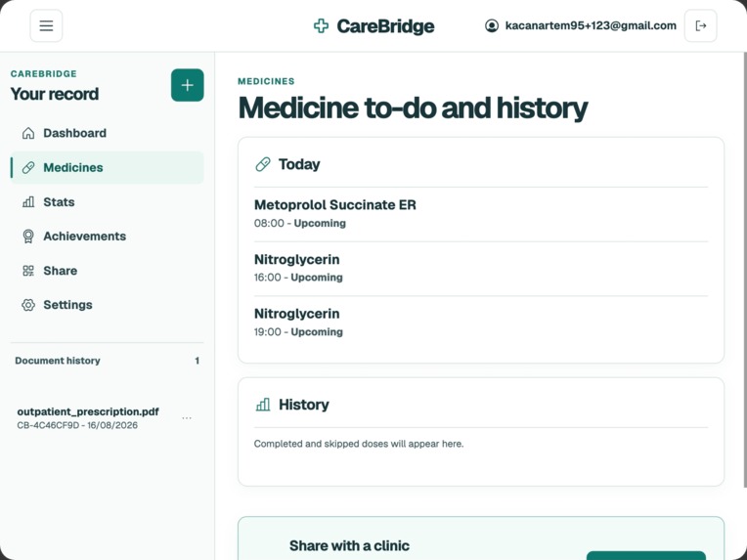Click the user account avatar icon

coord(492,25)
